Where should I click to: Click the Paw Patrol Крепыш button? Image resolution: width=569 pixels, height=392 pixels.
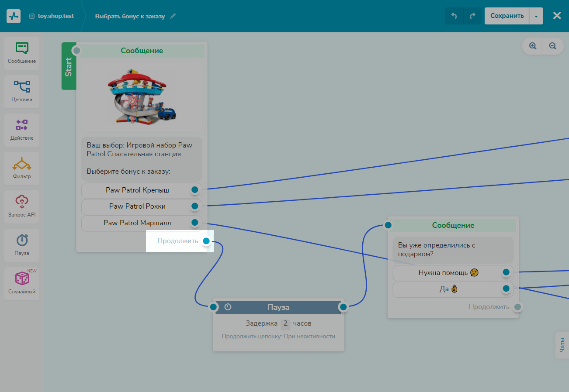point(137,190)
